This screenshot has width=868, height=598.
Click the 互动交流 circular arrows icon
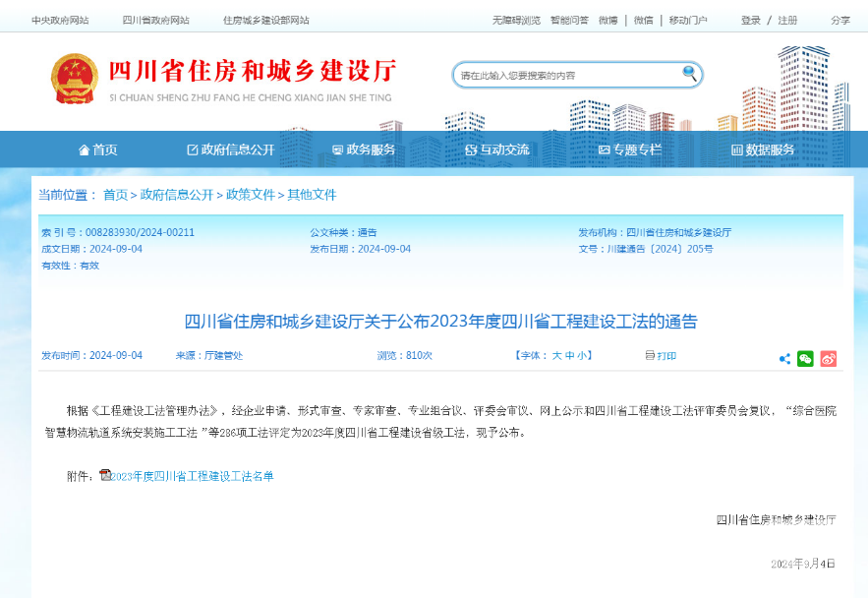pos(472,149)
